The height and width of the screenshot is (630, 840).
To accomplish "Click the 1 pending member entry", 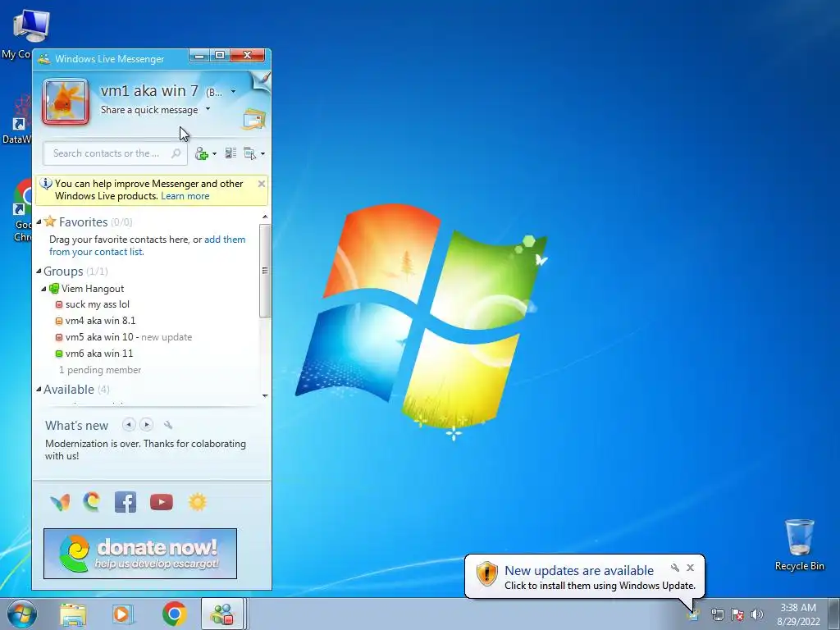I will (100, 370).
